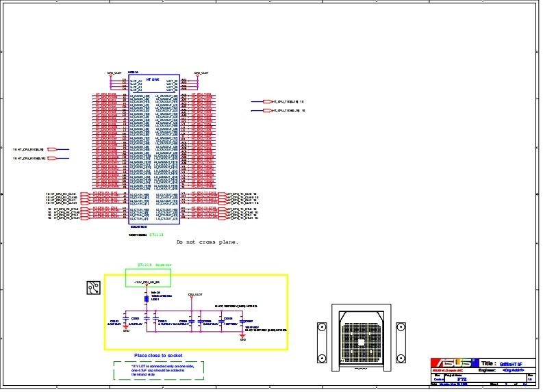Click the right socket mounting bracket

(x=396, y=342)
